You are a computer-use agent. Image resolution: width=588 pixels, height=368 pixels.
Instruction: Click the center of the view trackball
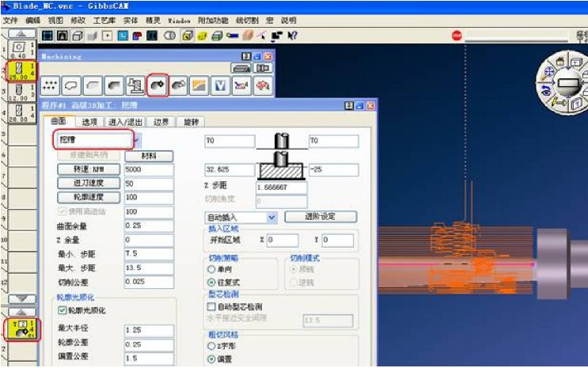click(567, 82)
